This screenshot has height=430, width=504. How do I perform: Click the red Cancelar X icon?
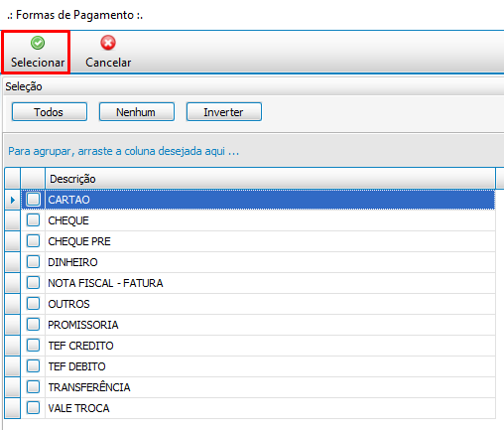tap(108, 43)
